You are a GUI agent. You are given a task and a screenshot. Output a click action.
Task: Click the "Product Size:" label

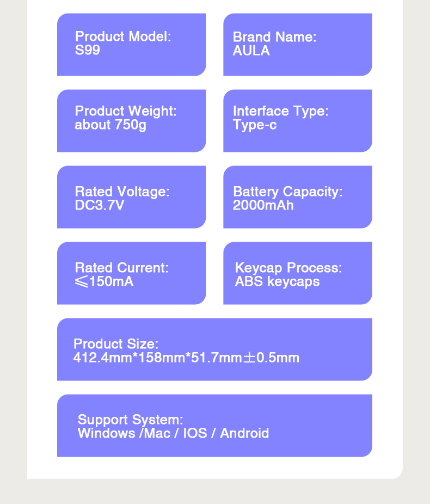coord(116,344)
